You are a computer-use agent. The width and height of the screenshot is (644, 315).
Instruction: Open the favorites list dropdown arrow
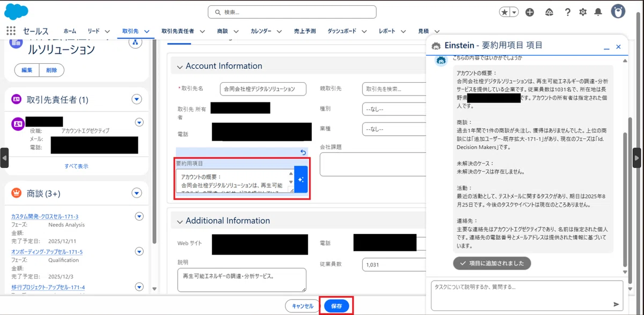515,12
